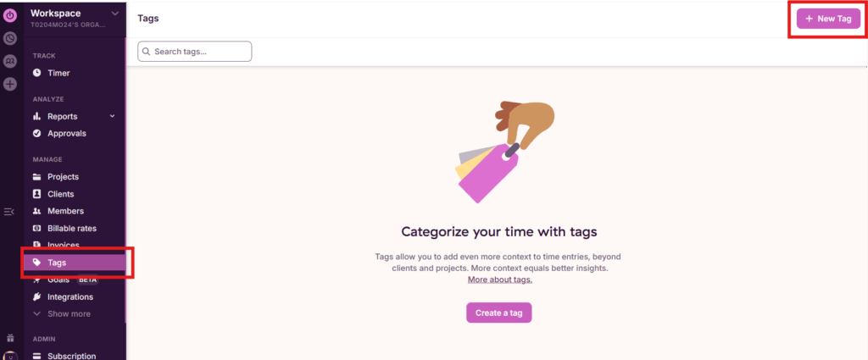The image size is (868, 360).
Task: Focus the Search tags input field
Action: tap(195, 52)
